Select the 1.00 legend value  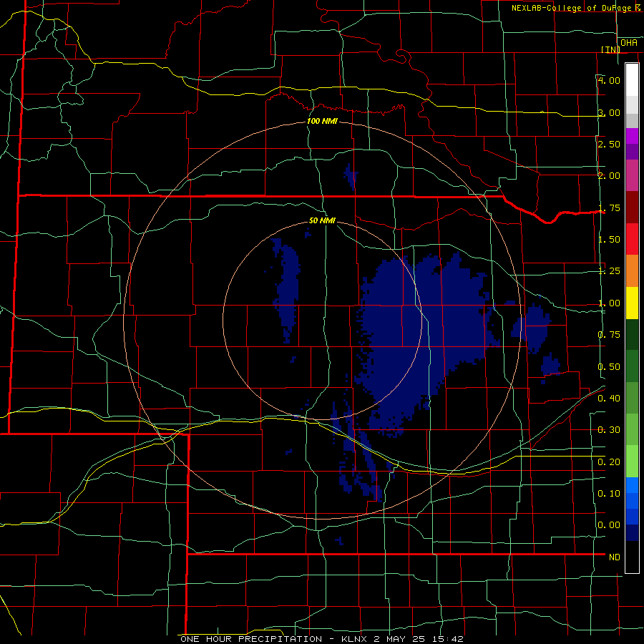609,303
